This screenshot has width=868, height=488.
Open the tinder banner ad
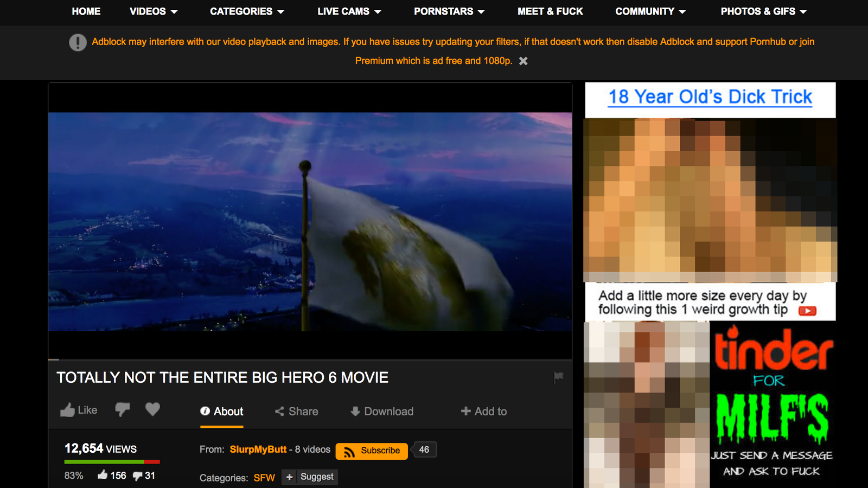pyautogui.click(x=773, y=404)
